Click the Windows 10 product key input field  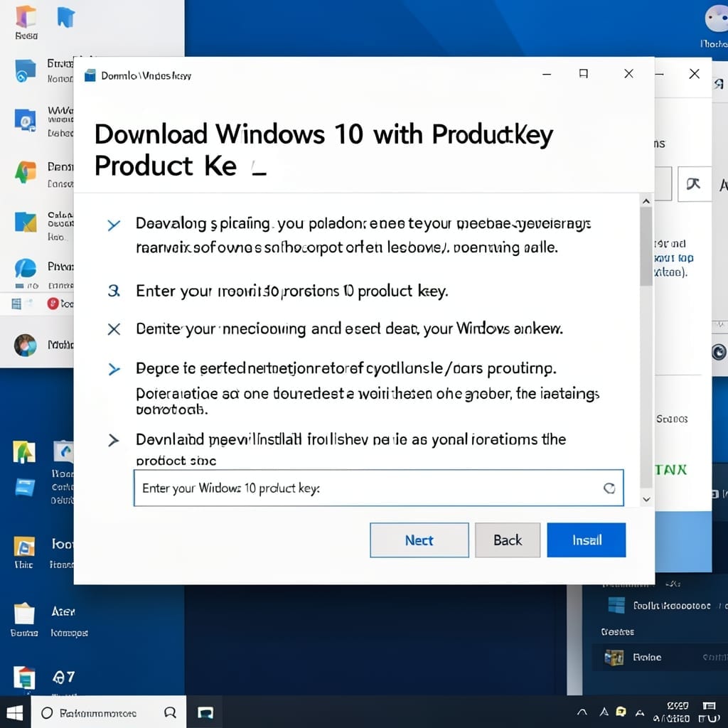[x=378, y=488]
